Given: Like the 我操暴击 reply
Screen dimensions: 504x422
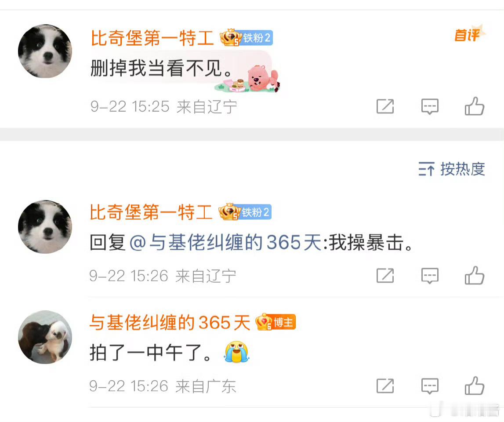Looking at the screenshot, I should click(475, 276).
